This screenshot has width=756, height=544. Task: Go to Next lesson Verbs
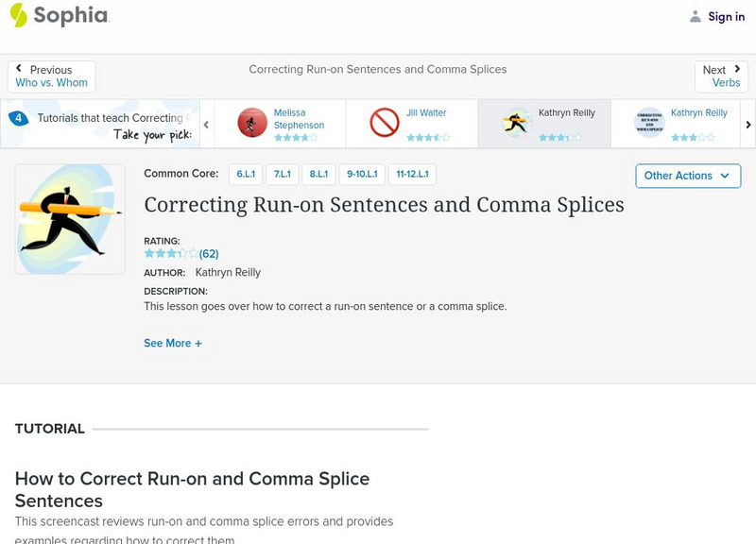click(x=723, y=76)
